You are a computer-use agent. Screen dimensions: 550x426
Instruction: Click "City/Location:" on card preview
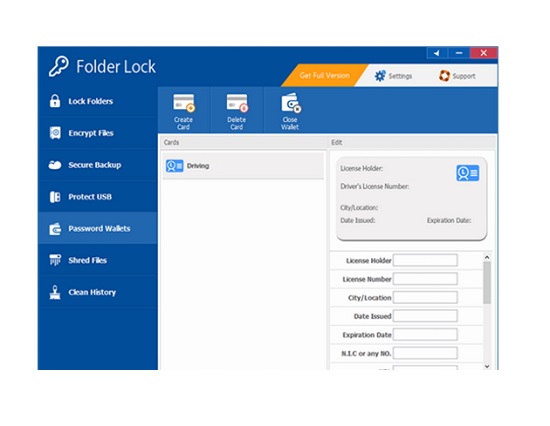(359, 208)
